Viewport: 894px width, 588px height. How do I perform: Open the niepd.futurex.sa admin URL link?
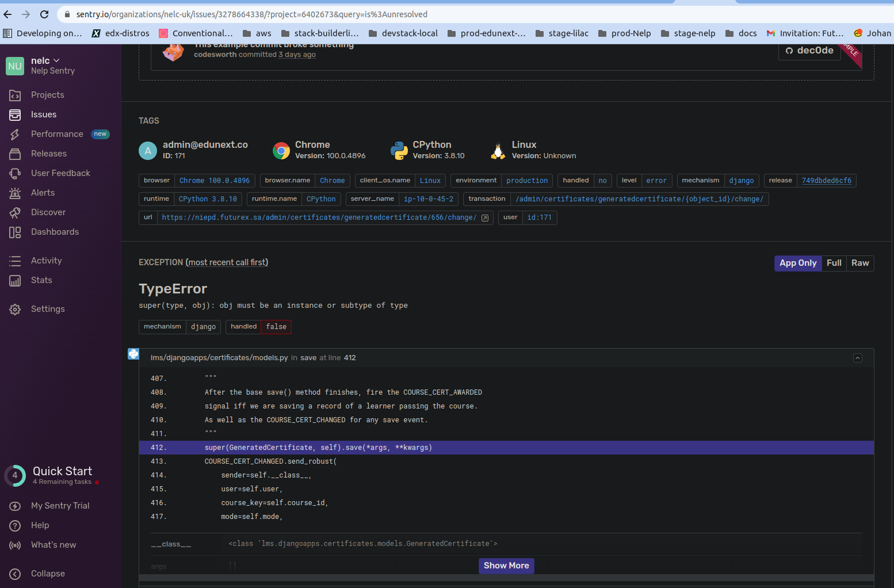[319, 217]
